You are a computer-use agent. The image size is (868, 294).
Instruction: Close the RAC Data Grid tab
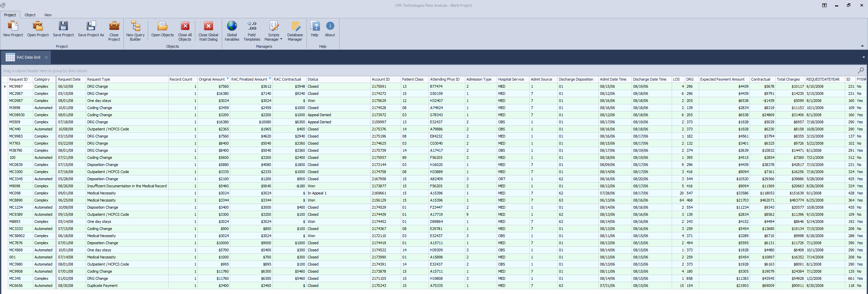[x=46, y=58]
